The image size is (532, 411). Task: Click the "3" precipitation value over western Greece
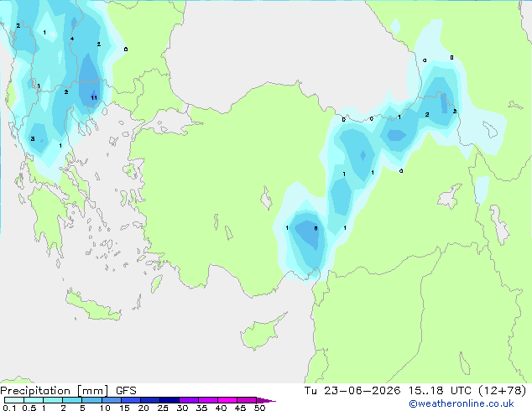click(33, 138)
